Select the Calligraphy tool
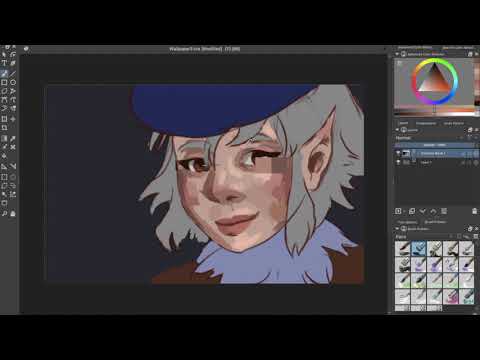 point(13,63)
